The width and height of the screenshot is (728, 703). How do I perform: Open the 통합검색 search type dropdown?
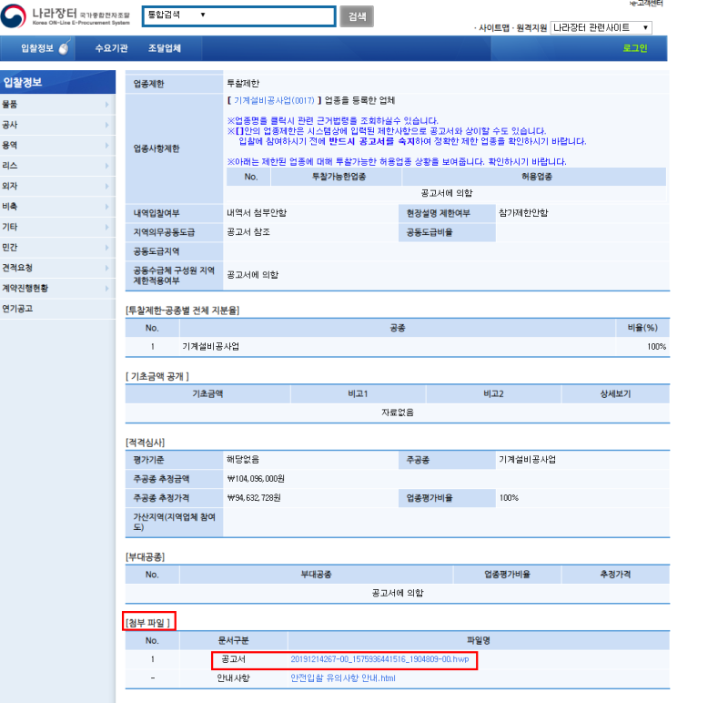tap(177, 15)
